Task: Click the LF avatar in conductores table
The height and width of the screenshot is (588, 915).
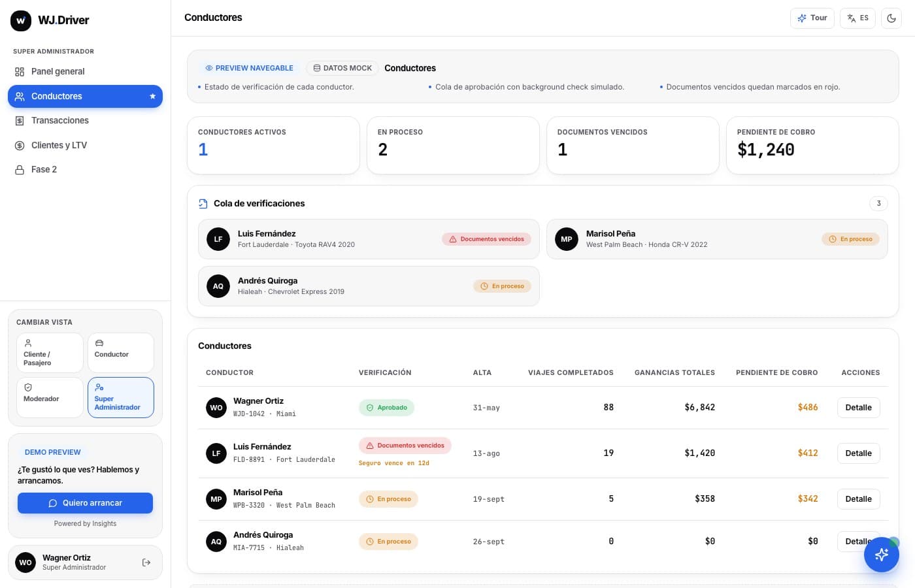Action: pyautogui.click(x=216, y=453)
